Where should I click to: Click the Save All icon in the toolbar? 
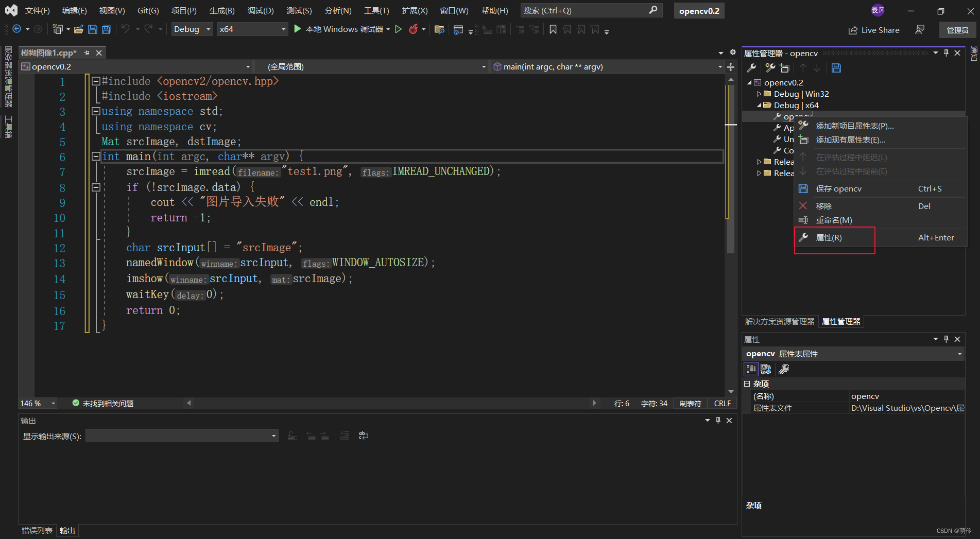[x=106, y=29]
